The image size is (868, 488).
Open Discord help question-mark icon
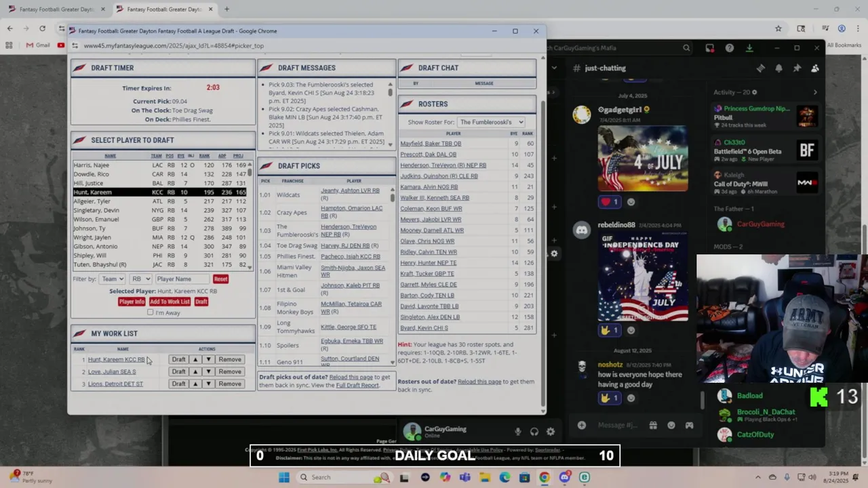[x=729, y=48]
